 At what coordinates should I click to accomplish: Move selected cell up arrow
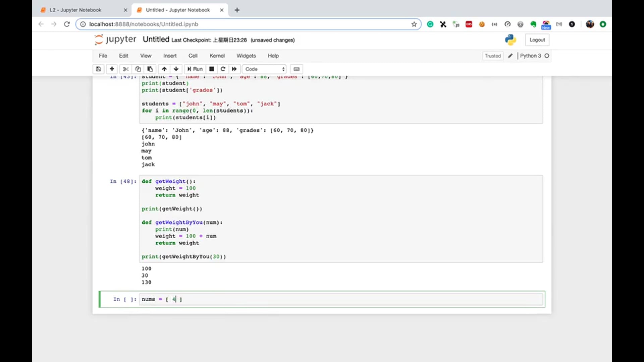click(x=164, y=69)
